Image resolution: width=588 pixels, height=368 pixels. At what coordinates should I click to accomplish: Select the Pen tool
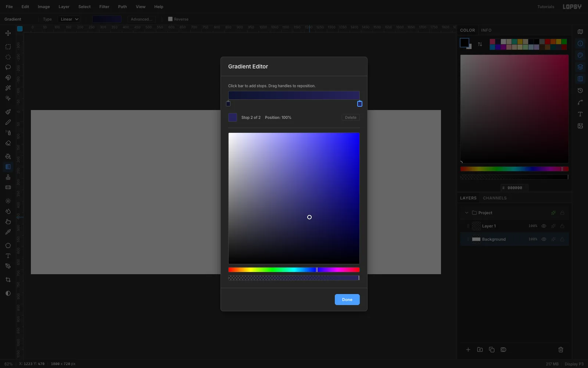(x=8, y=266)
